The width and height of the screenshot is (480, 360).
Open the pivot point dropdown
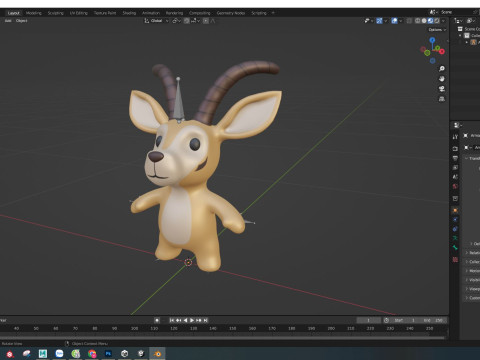point(177,21)
